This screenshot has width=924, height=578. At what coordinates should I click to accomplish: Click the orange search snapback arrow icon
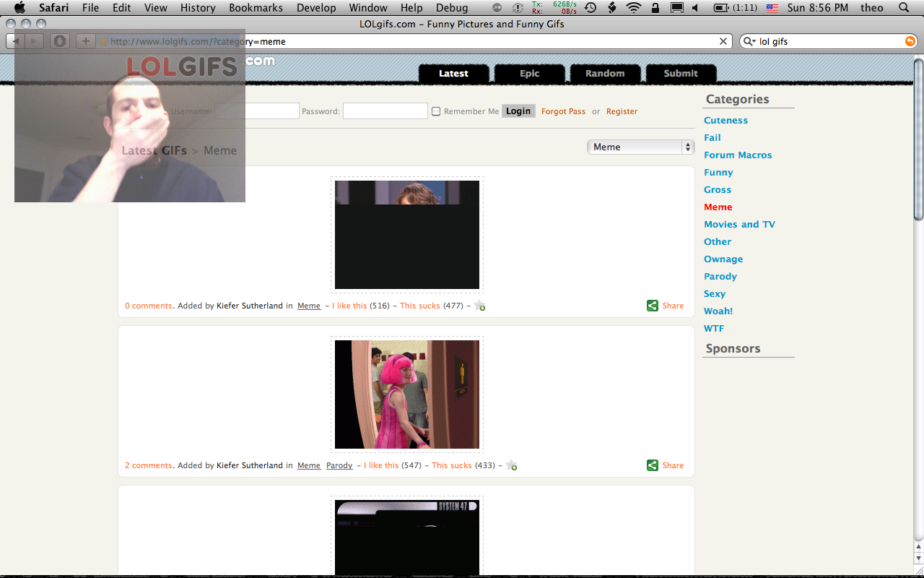coord(910,41)
